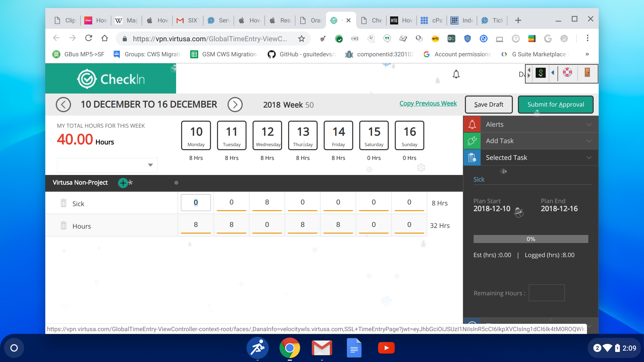Click the notification bell icon
The width and height of the screenshot is (644, 362).
pyautogui.click(x=456, y=74)
